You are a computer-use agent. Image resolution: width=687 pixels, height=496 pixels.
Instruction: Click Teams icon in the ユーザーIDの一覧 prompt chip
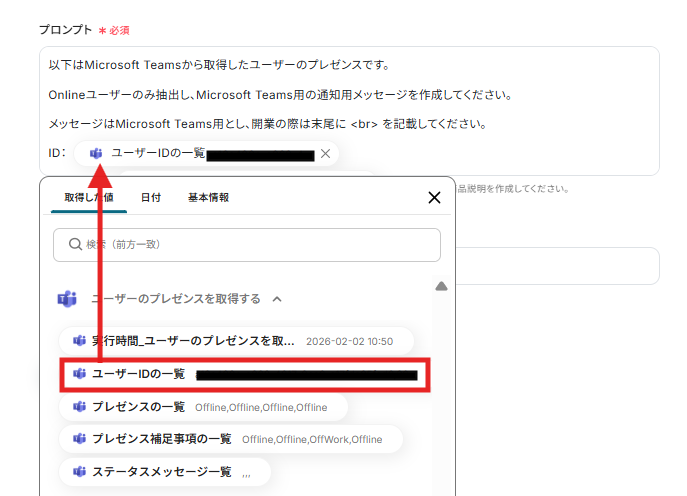tap(96, 153)
